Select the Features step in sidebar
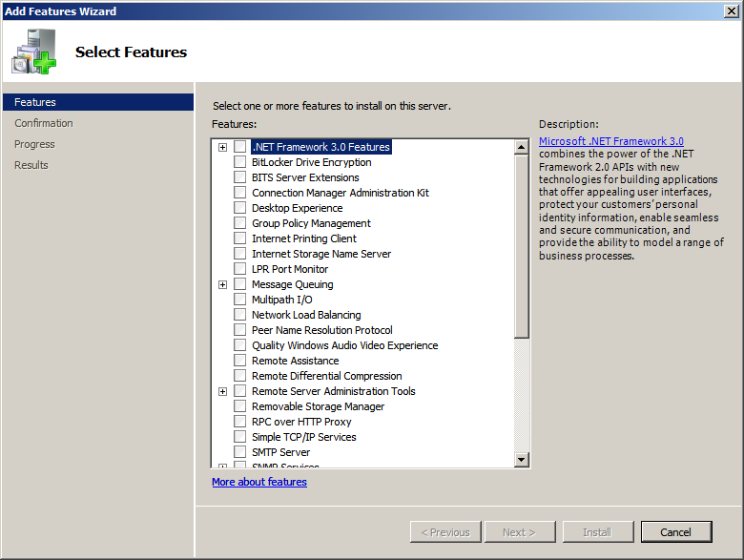Viewport: 744px width, 560px height. click(98, 102)
